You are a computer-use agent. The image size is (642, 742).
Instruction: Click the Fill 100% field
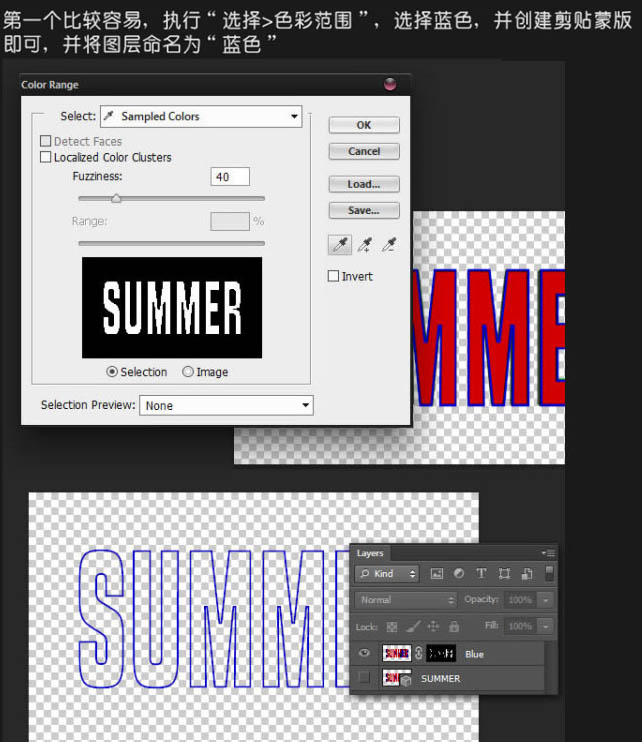point(521,626)
